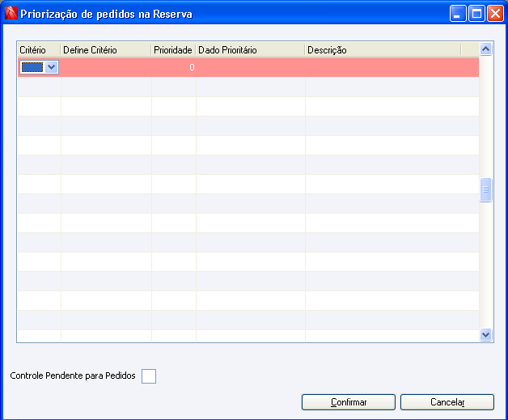Click the grid scrollbar down arrow

(x=485, y=334)
